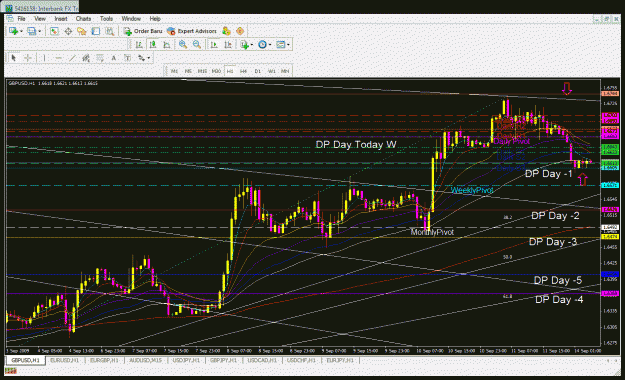Image resolution: width=625 pixels, height=380 pixels.
Task: Zoom in on the chart
Action: click(183, 45)
